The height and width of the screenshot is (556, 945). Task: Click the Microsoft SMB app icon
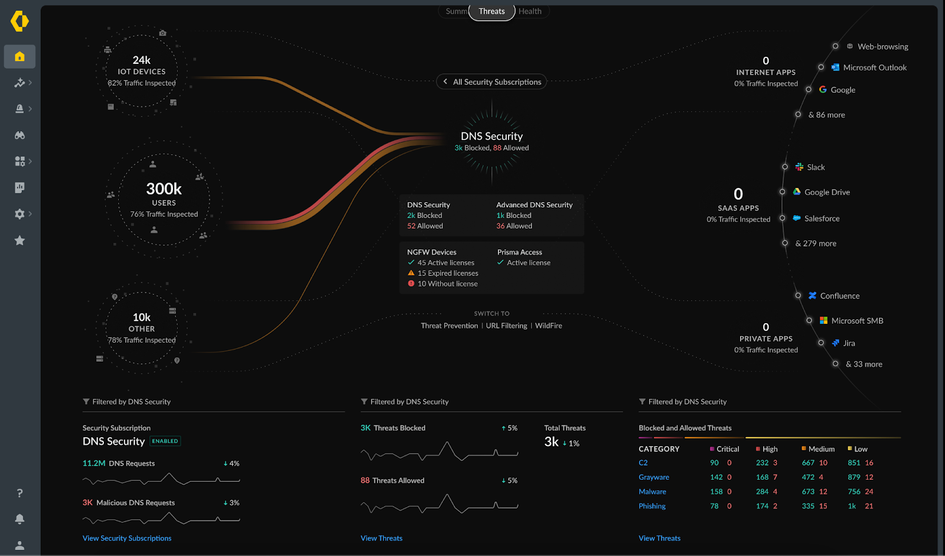coord(824,320)
